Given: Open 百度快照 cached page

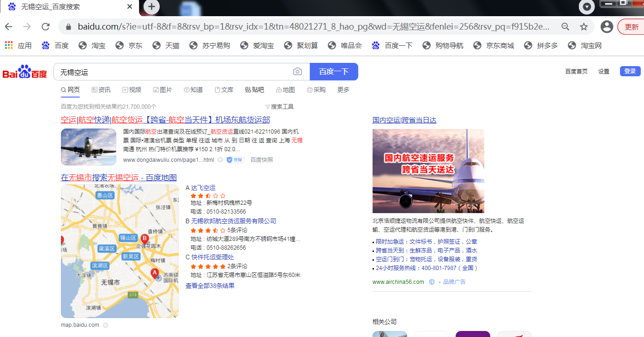Looking at the screenshot, I should tap(262, 160).
